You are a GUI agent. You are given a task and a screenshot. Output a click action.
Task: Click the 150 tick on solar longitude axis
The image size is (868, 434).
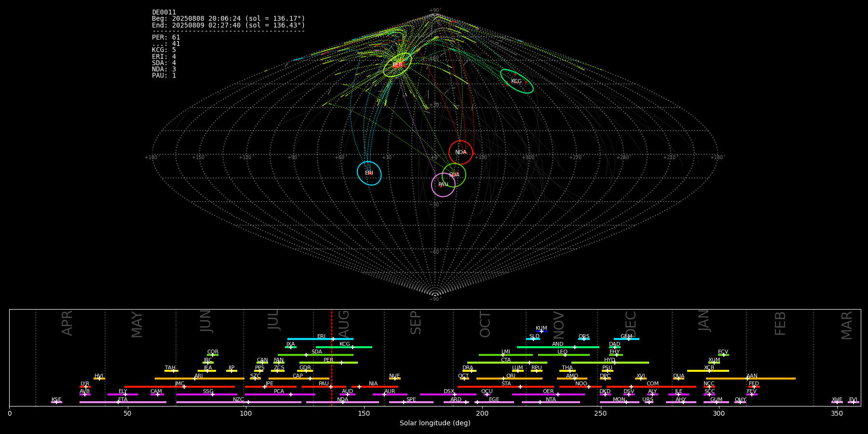click(364, 413)
